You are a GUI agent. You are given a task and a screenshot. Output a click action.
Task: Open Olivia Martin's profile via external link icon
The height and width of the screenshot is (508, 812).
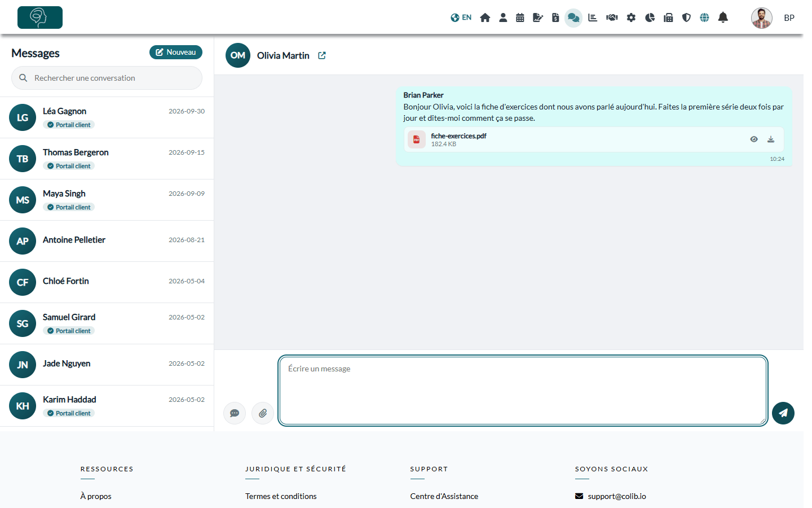[x=322, y=55]
